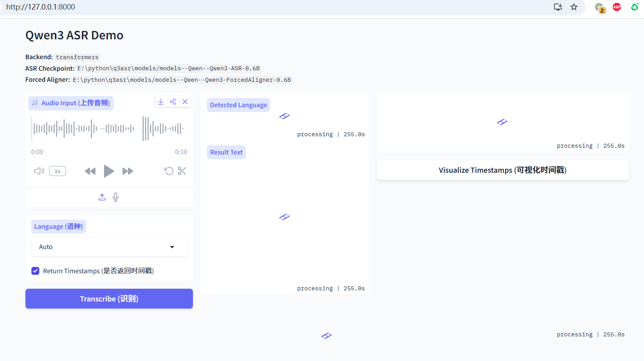
Task: Open the ABP extension icon
Action: pyautogui.click(x=617, y=7)
